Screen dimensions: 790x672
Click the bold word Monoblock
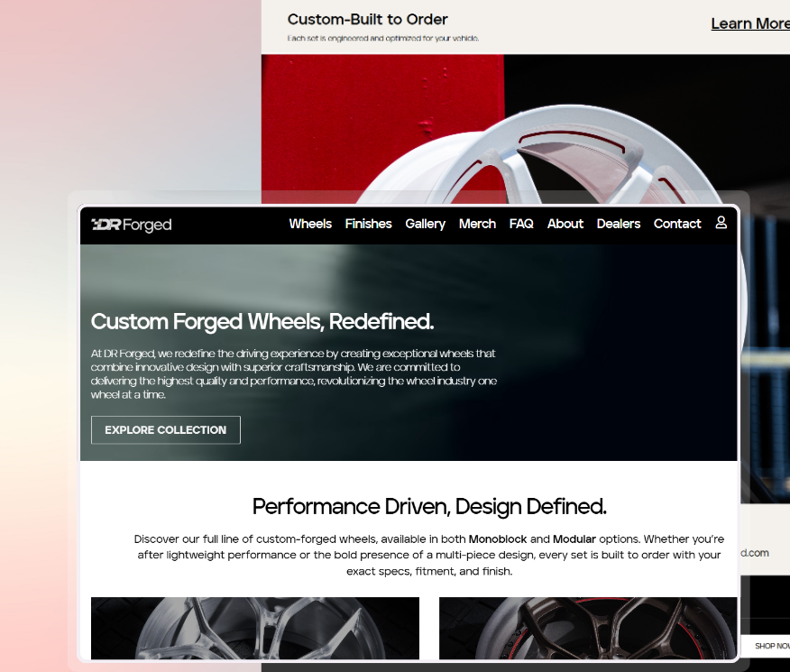click(x=498, y=539)
